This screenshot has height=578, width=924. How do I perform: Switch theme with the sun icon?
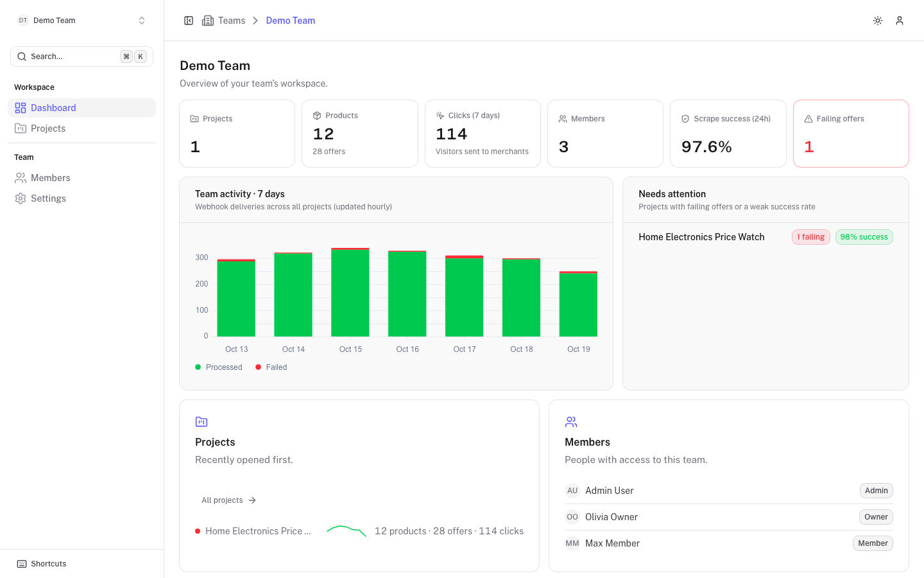pos(878,21)
